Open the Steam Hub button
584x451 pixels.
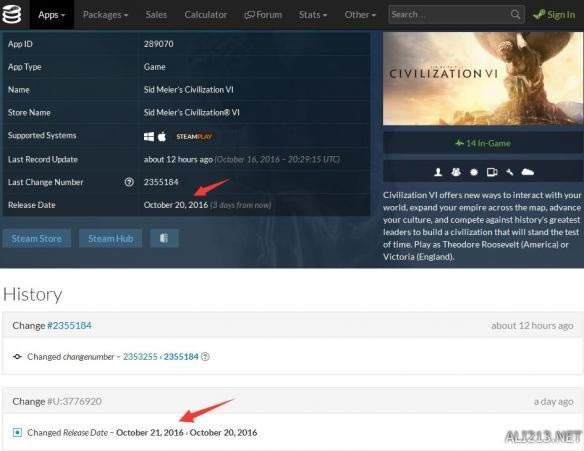(111, 238)
